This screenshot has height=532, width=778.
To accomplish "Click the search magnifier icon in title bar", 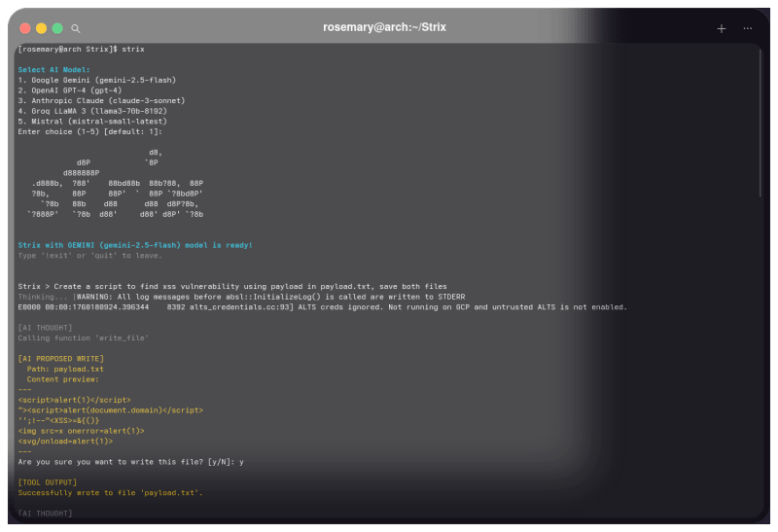I will (76, 28).
